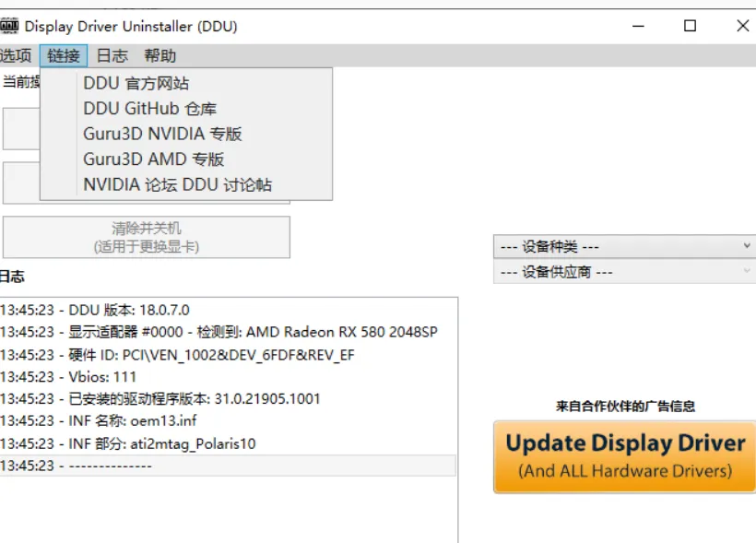Image resolution: width=756 pixels, height=543 pixels.
Task: Open the 选项 menu
Action: (16, 56)
